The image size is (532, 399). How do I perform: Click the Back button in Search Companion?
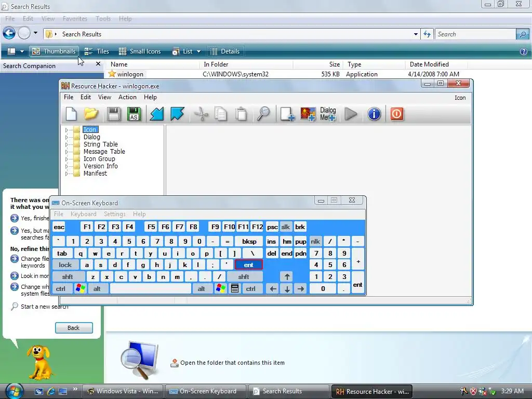coord(74,328)
